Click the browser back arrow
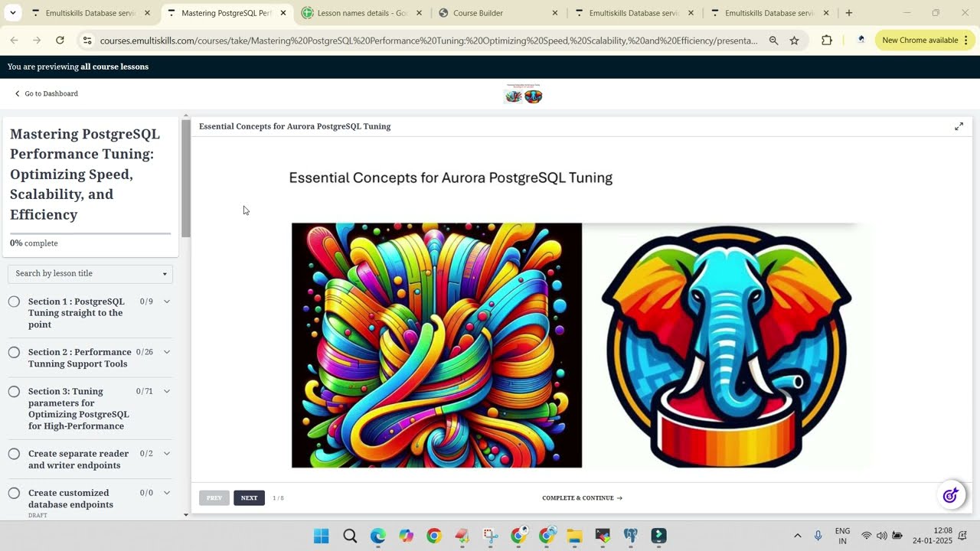The image size is (980, 551). tap(14, 41)
